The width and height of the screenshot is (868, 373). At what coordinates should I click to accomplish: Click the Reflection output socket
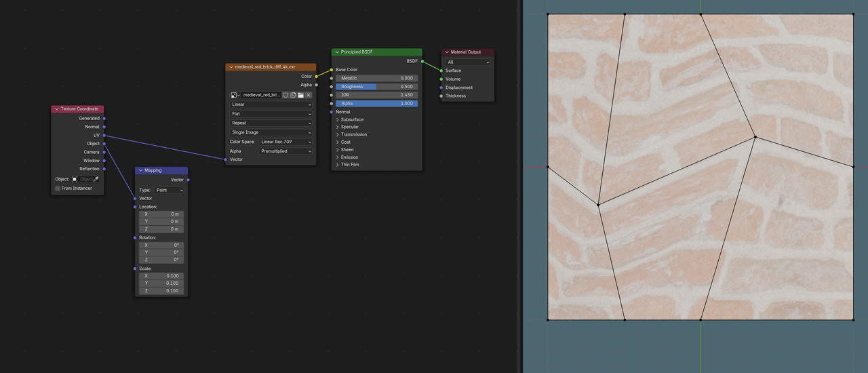pyautogui.click(x=104, y=169)
